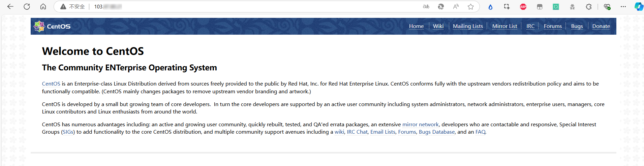The height and width of the screenshot is (166, 644).
Task: Open the translate page icon
Action: click(x=426, y=7)
